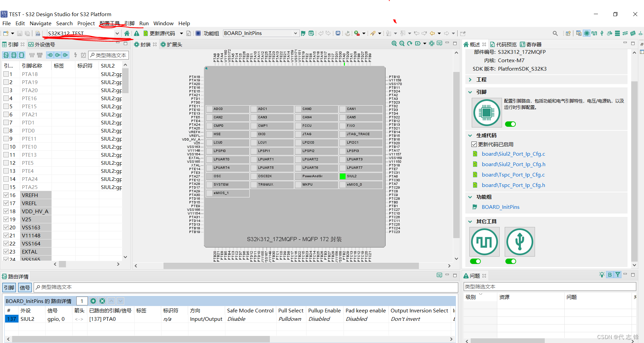
Task: Select the 信号 toggle button in routing details
Action: pyautogui.click(x=25, y=288)
